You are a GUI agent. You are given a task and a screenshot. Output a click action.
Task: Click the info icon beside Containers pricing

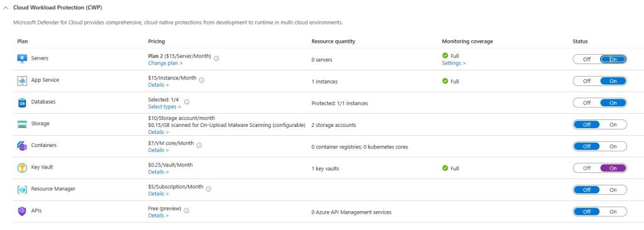pos(199,145)
